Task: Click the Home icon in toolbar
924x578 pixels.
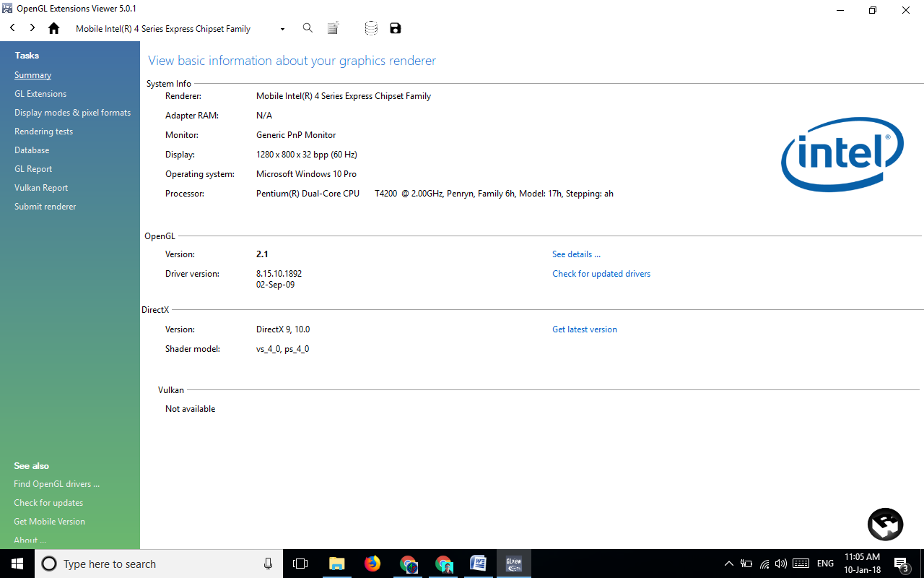Action: click(53, 28)
